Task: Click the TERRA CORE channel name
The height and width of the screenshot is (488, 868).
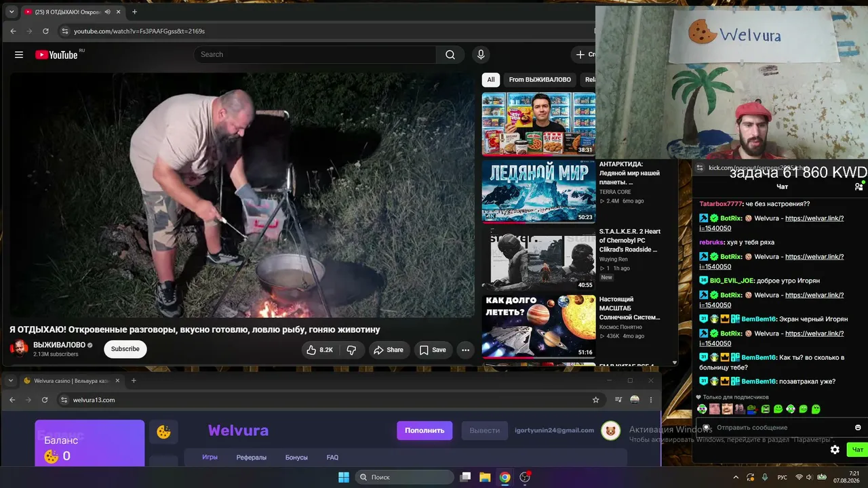Action: [x=615, y=192]
